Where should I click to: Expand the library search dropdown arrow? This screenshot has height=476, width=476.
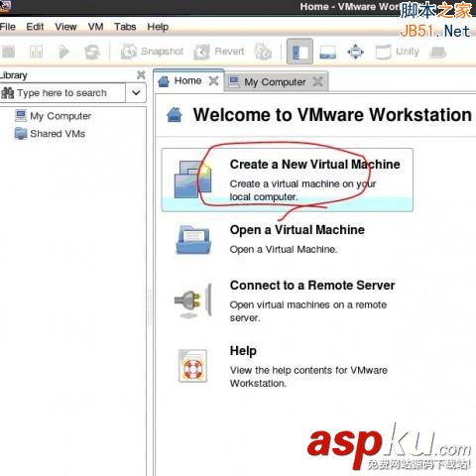(136, 93)
